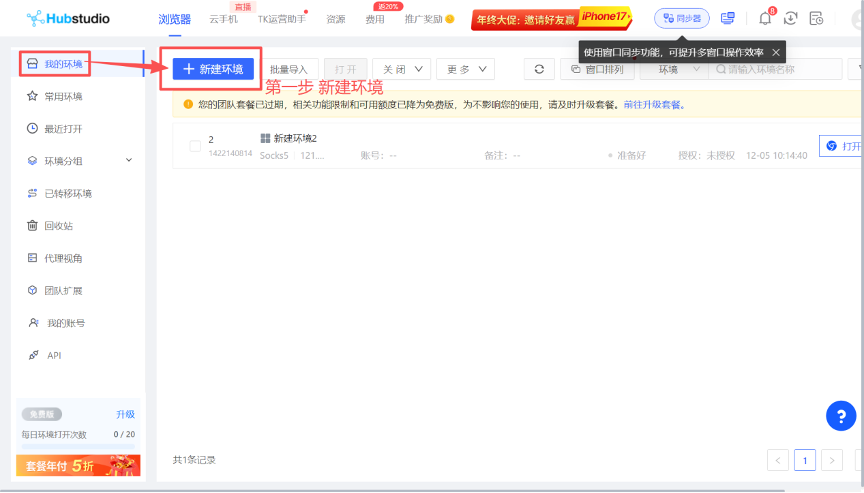Open the 关闭 dropdown

pos(402,69)
